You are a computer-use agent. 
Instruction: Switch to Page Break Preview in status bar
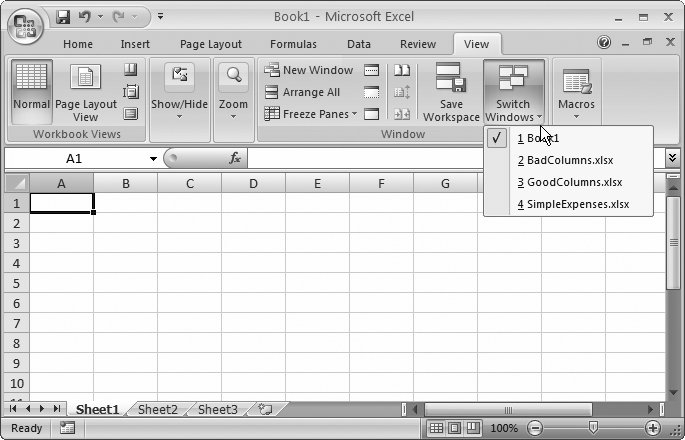click(x=475, y=428)
